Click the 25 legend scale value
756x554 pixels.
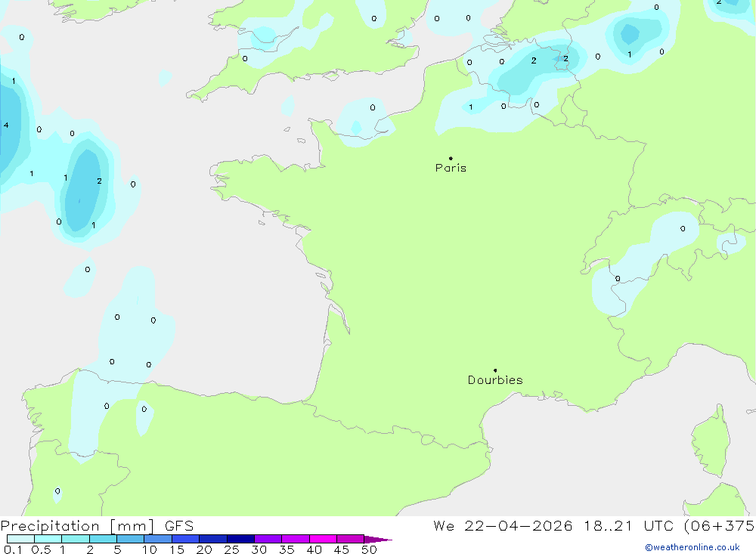click(232, 549)
